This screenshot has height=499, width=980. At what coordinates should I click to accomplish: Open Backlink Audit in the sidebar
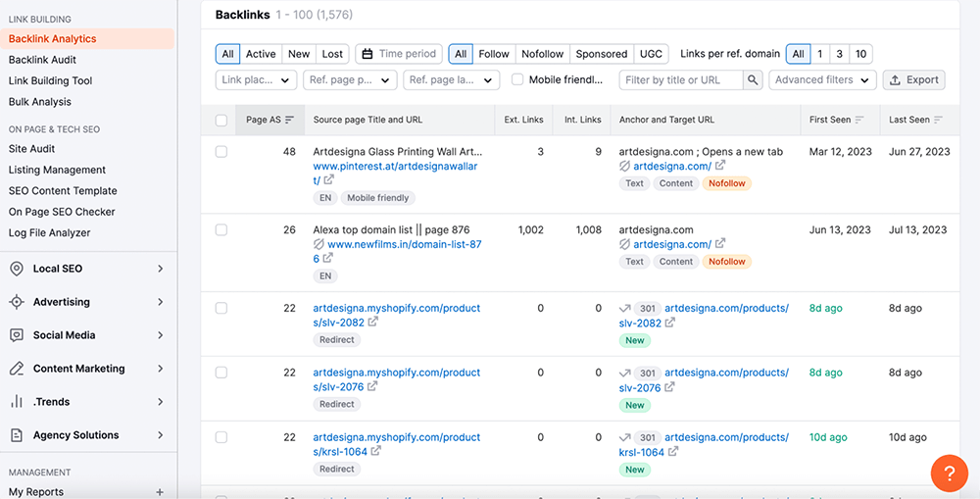[42, 60]
